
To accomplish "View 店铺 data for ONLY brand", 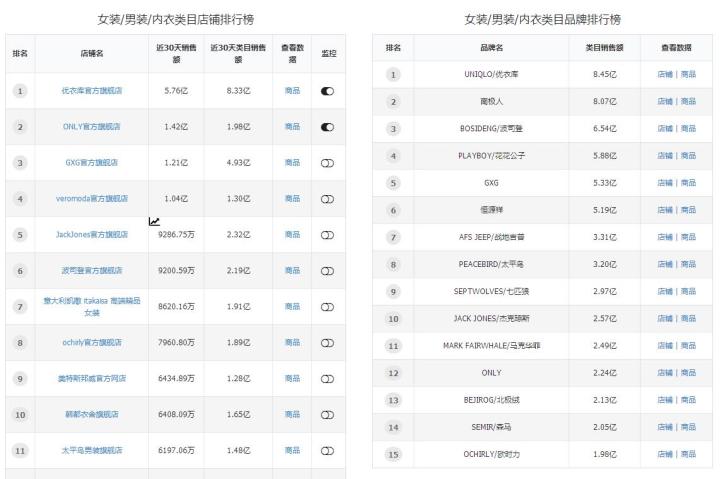I will [665, 372].
